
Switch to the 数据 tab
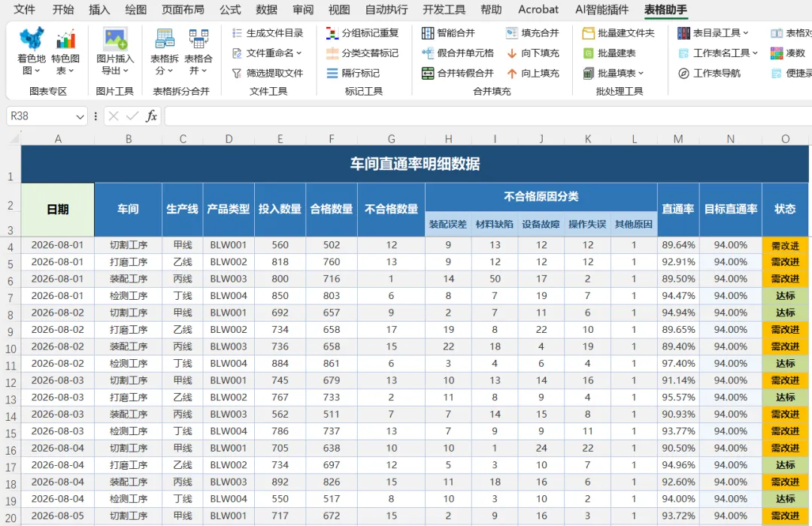click(267, 10)
